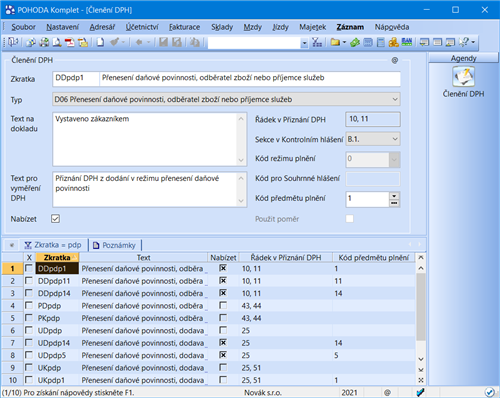
Task: Click Kód předmětu plnění column header
Action: tap(373, 258)
